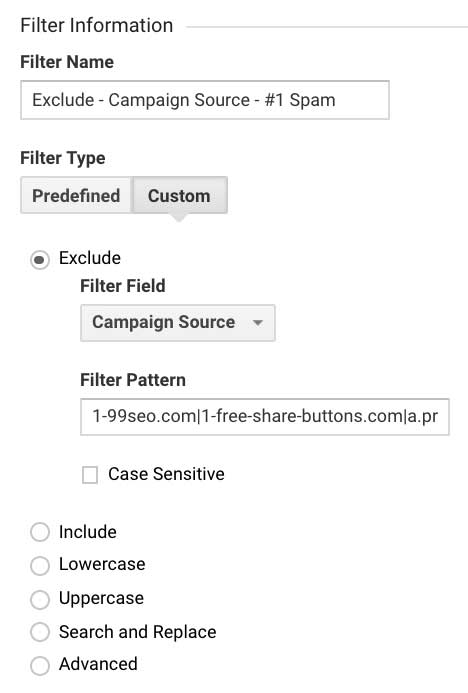Click the Advanced option label
The width and height of the screenshot is (468, 693).
coord(99,664)
